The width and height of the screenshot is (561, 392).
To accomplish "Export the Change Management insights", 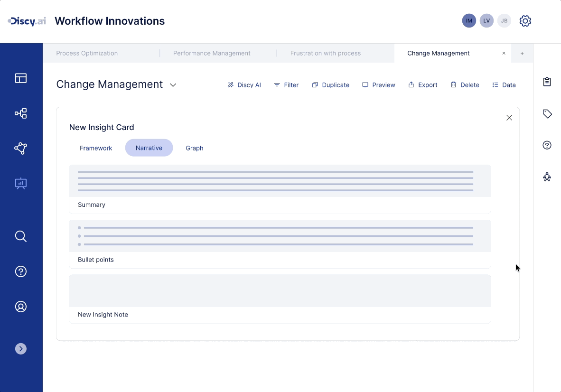I will tap(422, 84).
